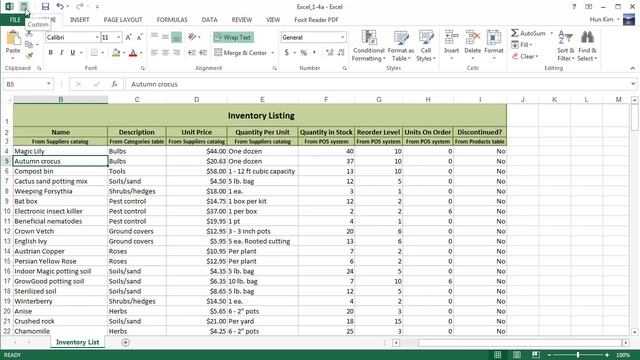Click Decrease Decimal icon

click(341, 53)
